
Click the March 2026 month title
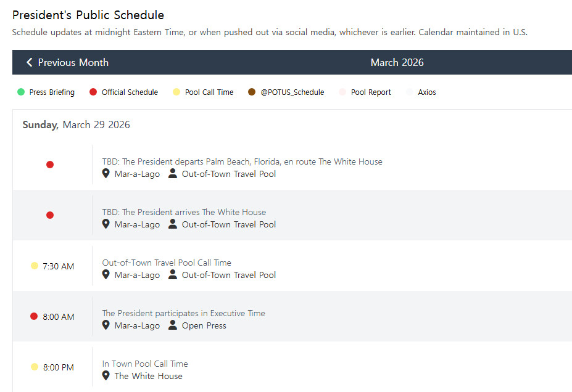pyautogui.click(x=397, y=62)
